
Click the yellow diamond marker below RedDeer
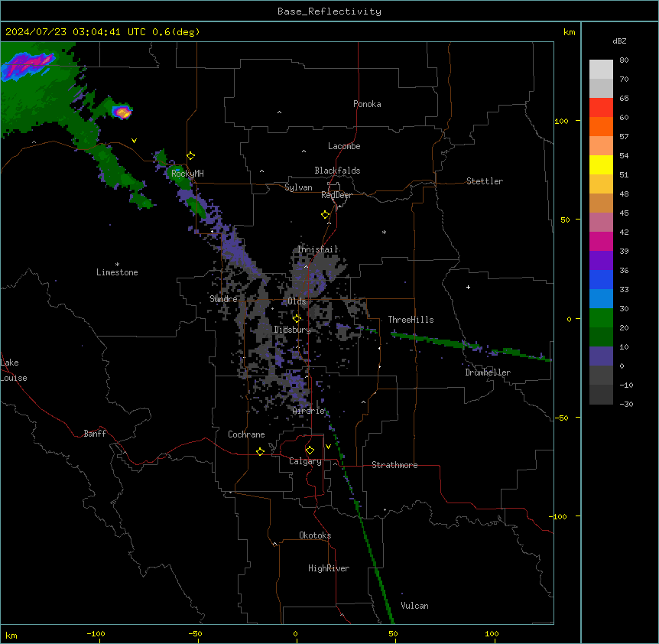326,215
